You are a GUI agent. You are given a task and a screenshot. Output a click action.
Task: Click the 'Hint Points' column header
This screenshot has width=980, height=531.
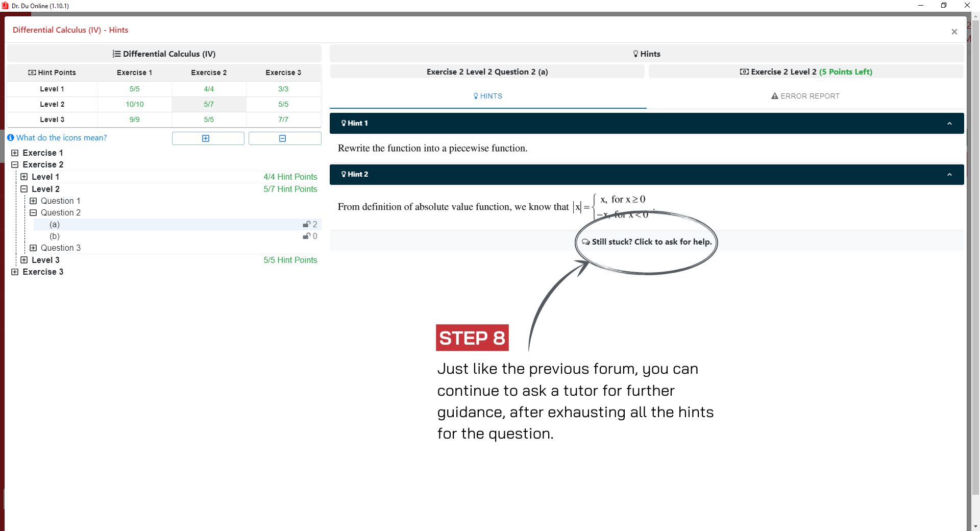click(52, 73)
